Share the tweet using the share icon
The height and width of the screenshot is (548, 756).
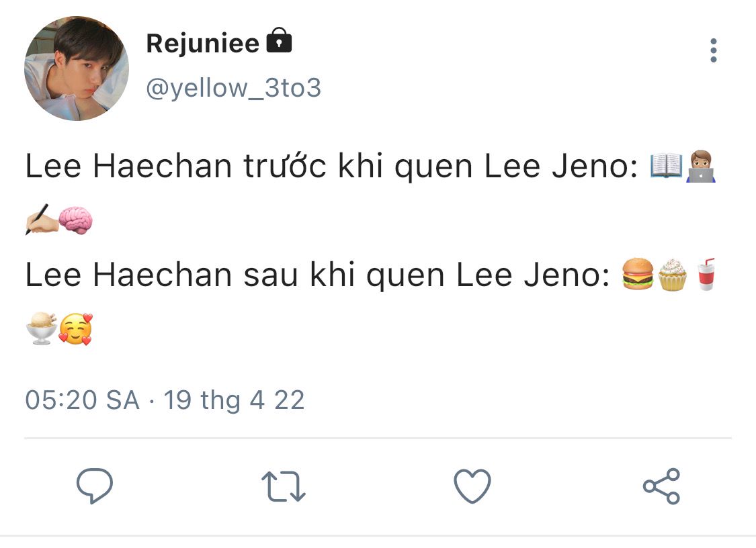coord(661,486)
